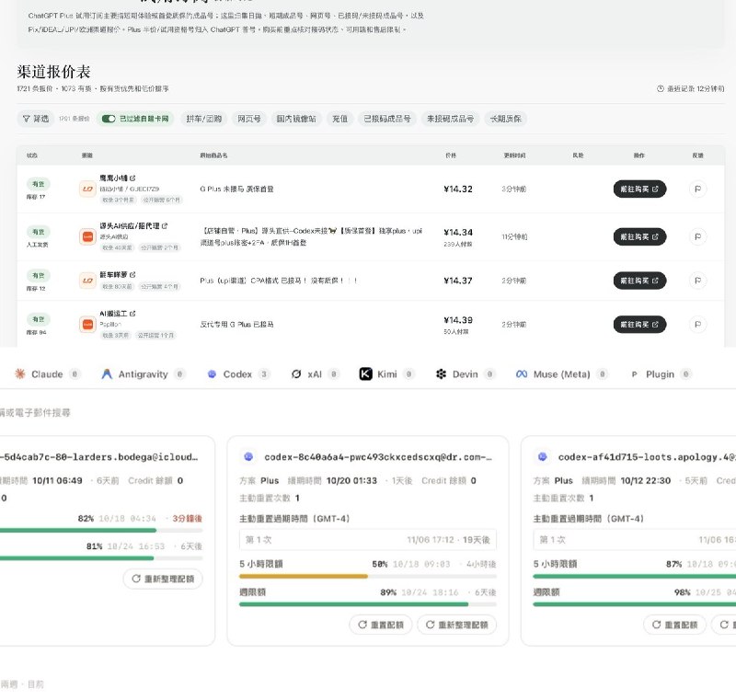736x700 pixels.
Task: Open external link icon in ¥14.39 row
Action: coord(132,314)
